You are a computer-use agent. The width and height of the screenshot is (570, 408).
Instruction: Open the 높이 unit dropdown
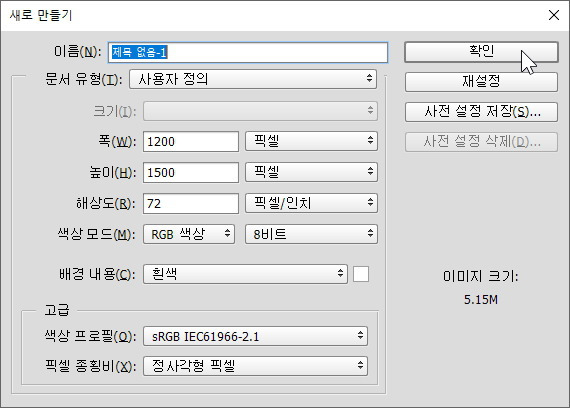311,172
